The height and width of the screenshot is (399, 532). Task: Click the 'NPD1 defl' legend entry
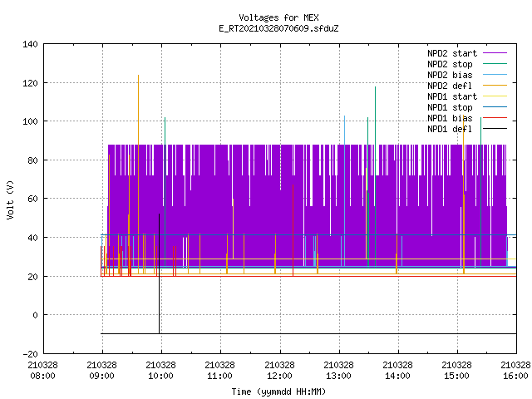[x=450, y=130]
